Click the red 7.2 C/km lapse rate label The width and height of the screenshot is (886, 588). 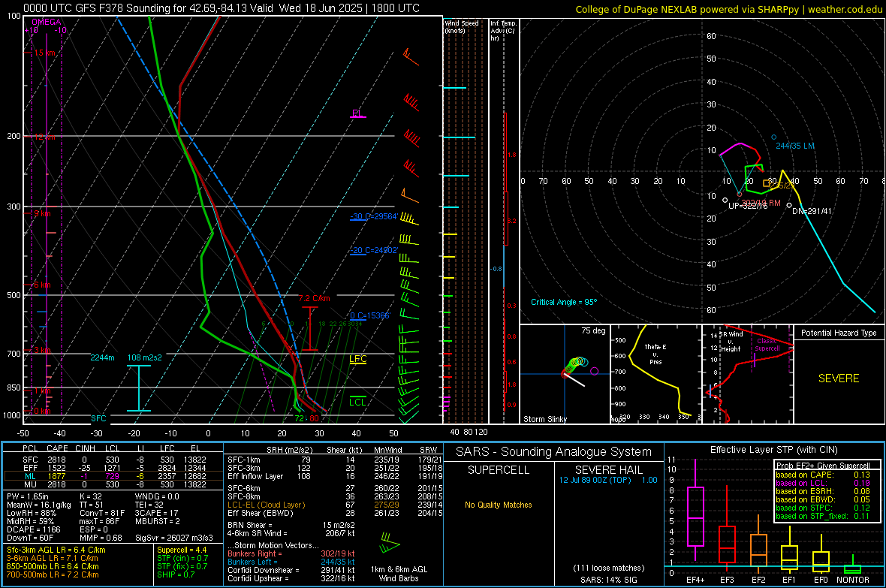pos(314,299)
